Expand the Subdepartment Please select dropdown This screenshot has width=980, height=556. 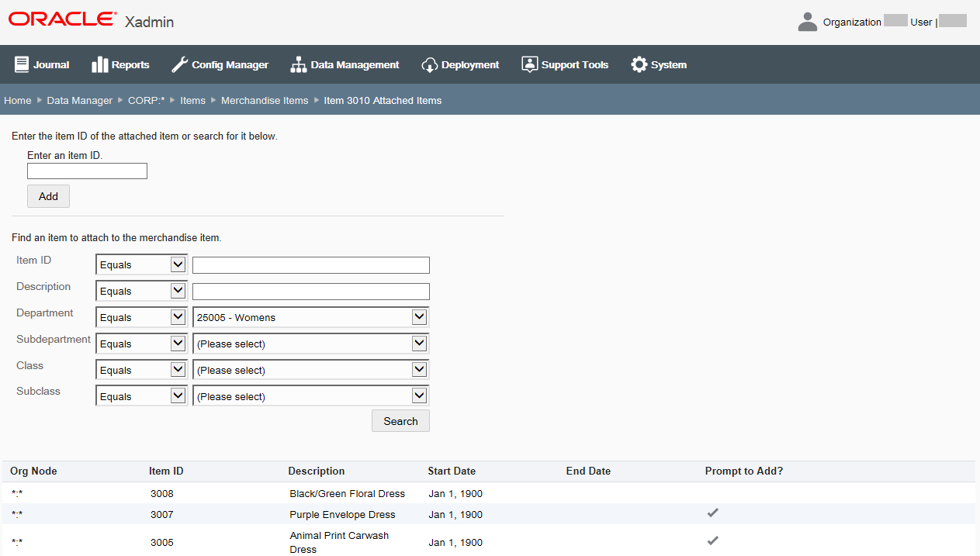click(x=310, y=343)
